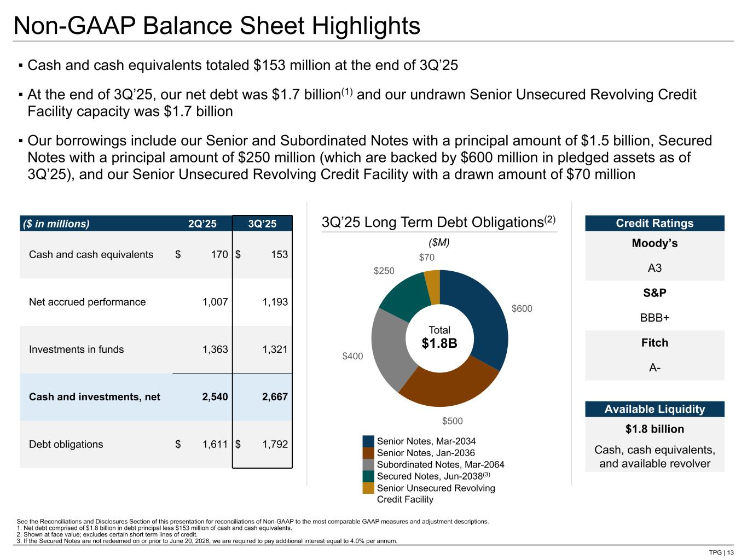Select the 3Q'25 column header
Viewport: 747px width, 560px height.
[x=262, y=224]
